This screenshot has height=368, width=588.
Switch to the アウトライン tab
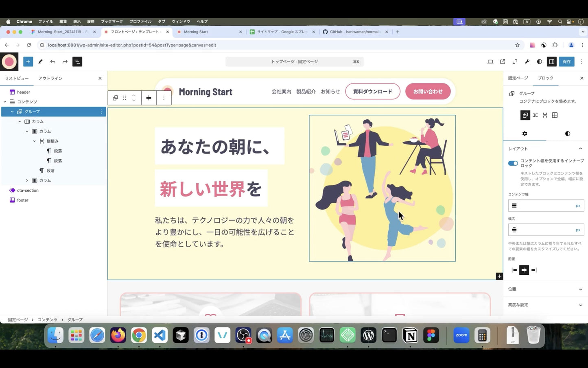click(x=50, y=78)
